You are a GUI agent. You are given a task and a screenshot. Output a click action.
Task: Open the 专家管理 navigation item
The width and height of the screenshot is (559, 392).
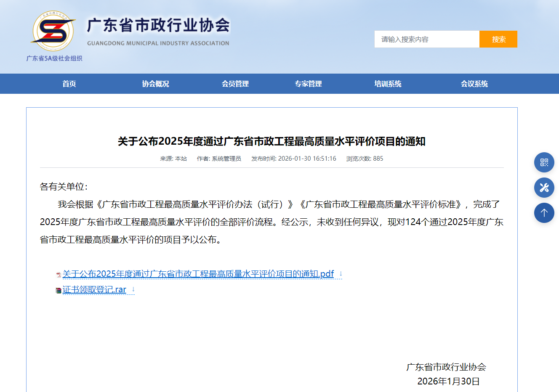pos(308,84)
